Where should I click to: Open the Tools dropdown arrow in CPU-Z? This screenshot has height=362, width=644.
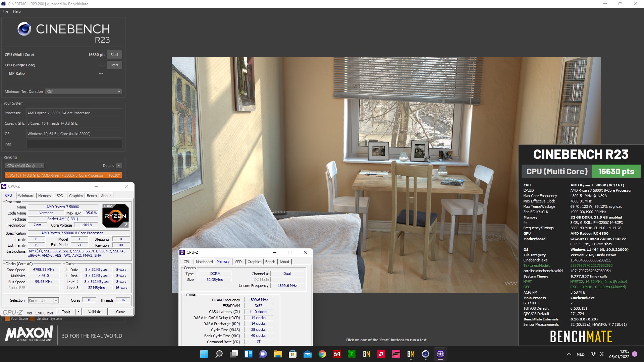(78, 312)
